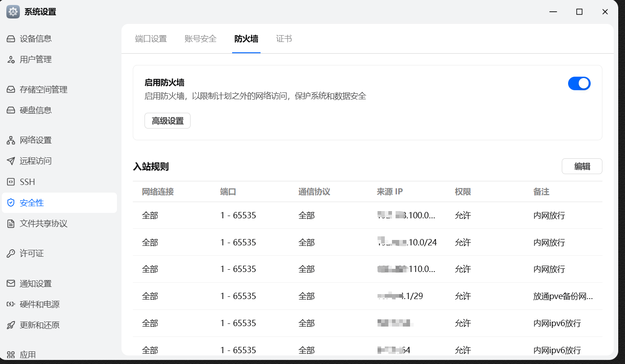The image size is (625, 364).
Task: Open remote access (远程访问) paper plane icon
Action: [x=11, y=161]
